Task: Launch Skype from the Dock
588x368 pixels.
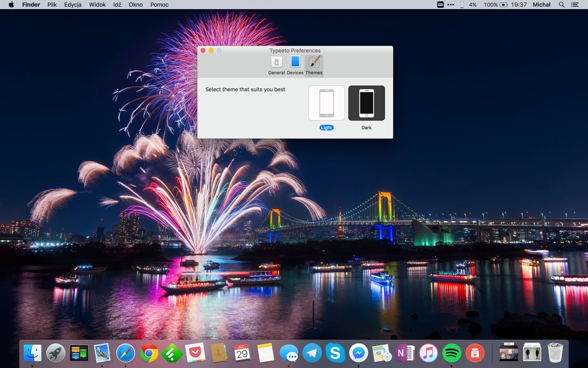Action: pyautogui.click(x=335, y=353)
